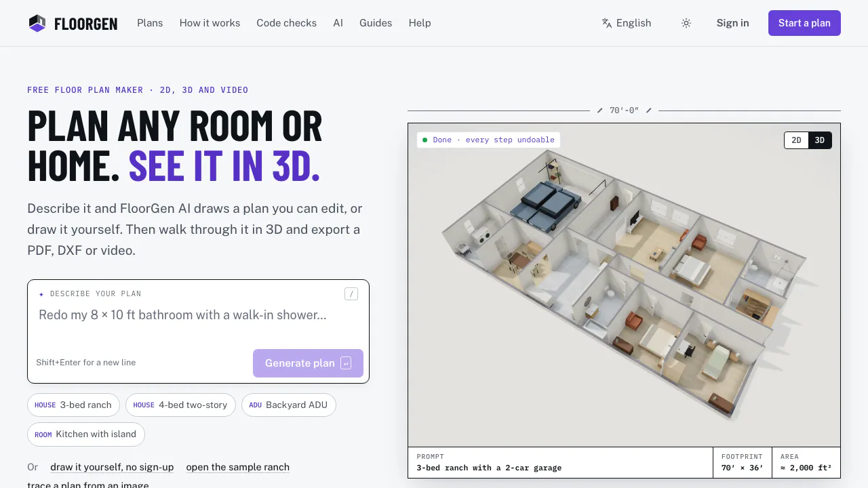Switch the preview to 3D view
Viewport: 868px width, 488px height.
820,140
